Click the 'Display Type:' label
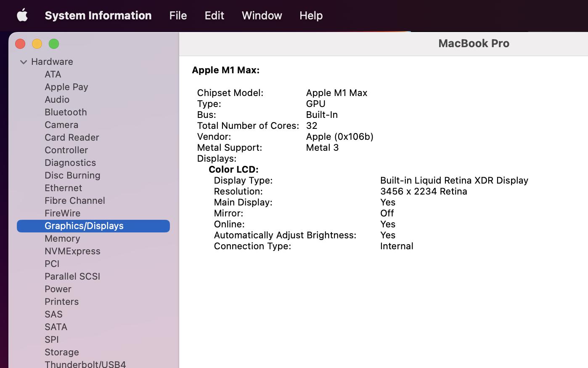 coord(243,180)
